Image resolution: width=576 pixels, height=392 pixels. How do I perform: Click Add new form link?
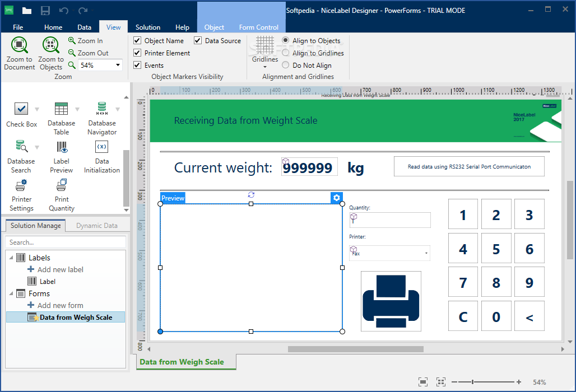coord(61,305)
